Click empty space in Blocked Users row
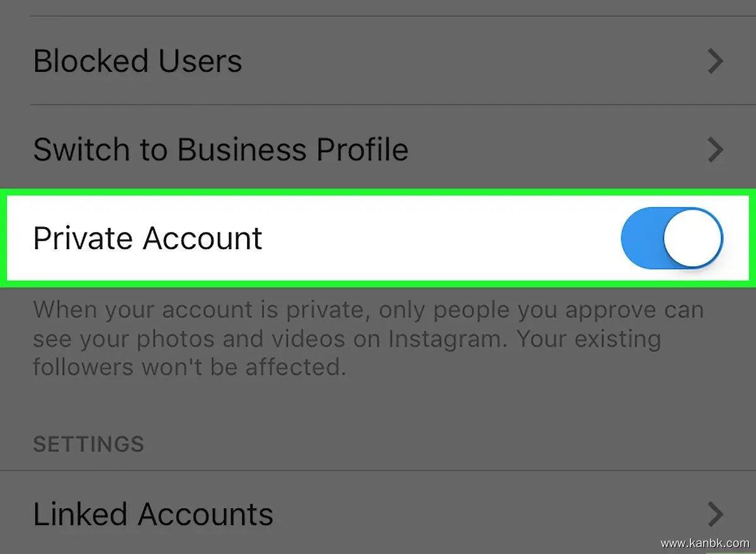This screenshot has width=756, height=554. pyautogui.click(x=472, y=62)
